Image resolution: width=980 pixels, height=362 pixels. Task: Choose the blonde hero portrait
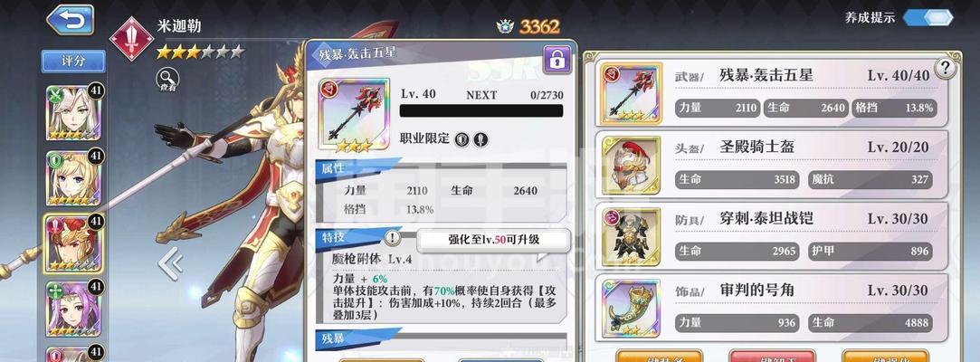pos(73,178)
